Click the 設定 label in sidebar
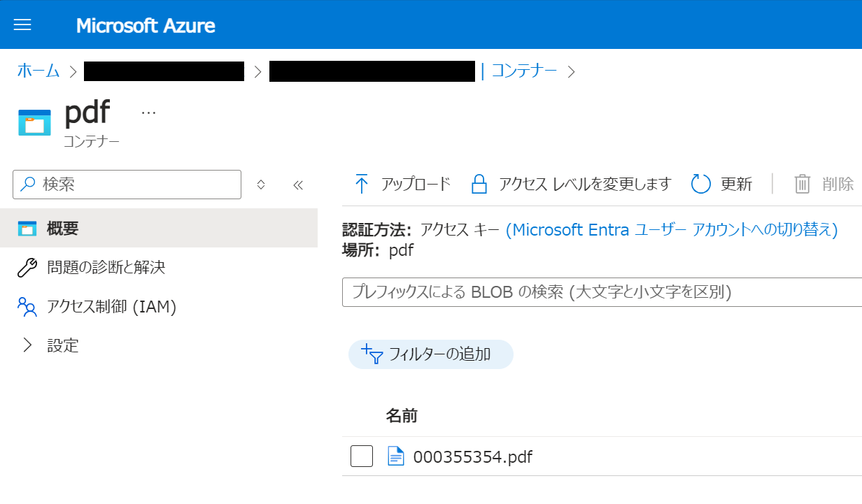 (x=63, y=345)
